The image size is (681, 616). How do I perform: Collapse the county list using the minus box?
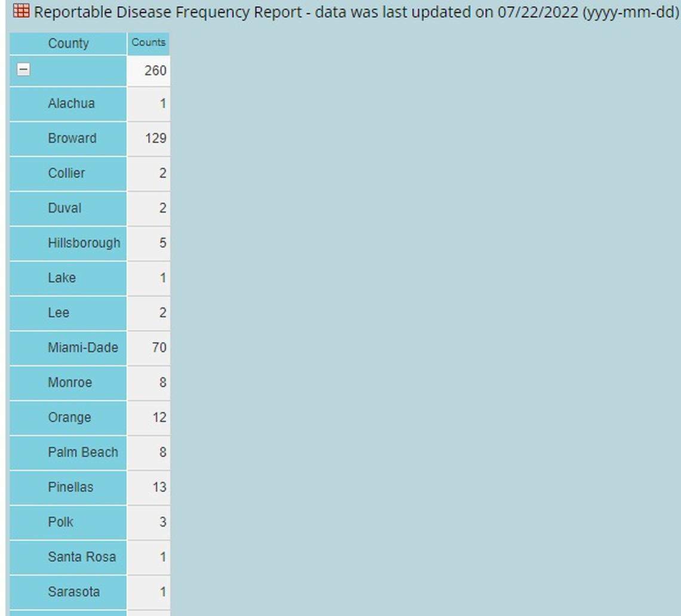(24, 69)
